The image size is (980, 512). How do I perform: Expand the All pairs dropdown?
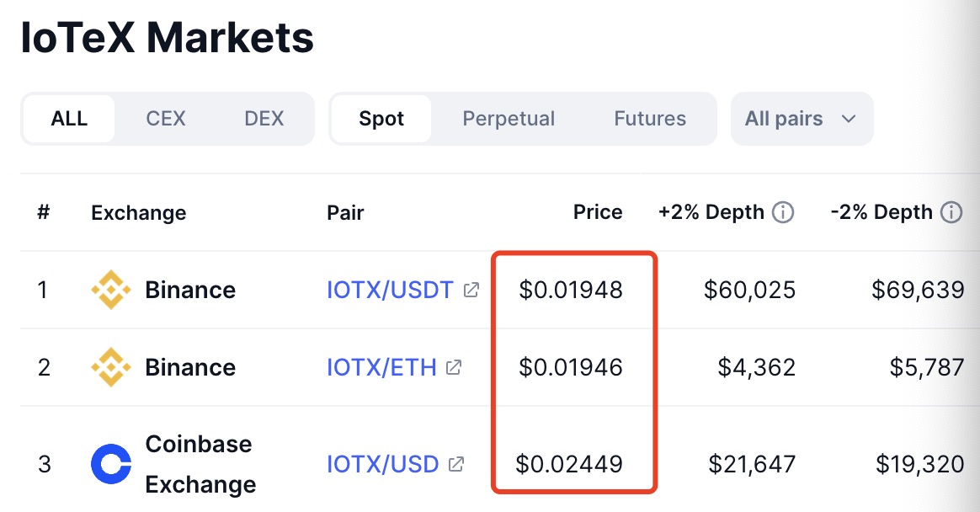pyautogui.click(x=802, y=119)
